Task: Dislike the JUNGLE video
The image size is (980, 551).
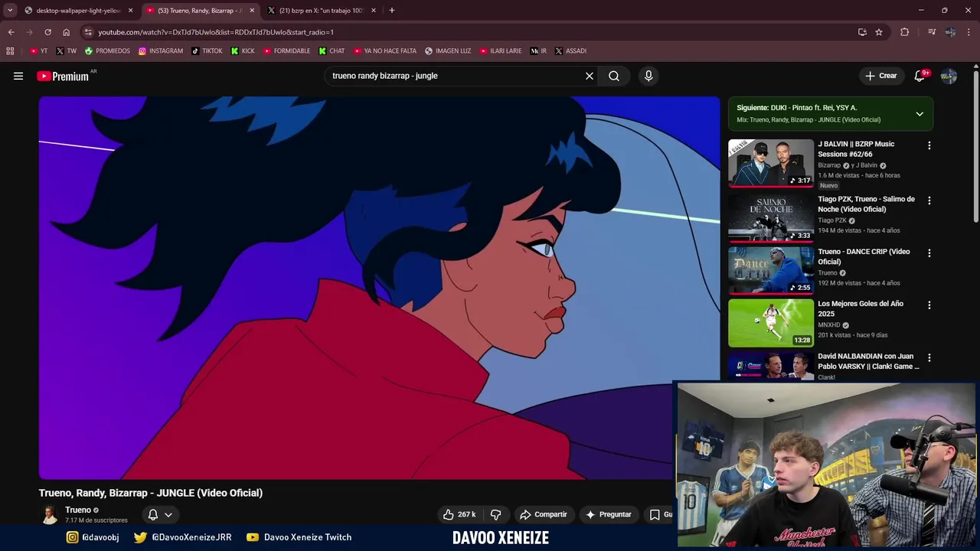Action: [x=495, y=514]
